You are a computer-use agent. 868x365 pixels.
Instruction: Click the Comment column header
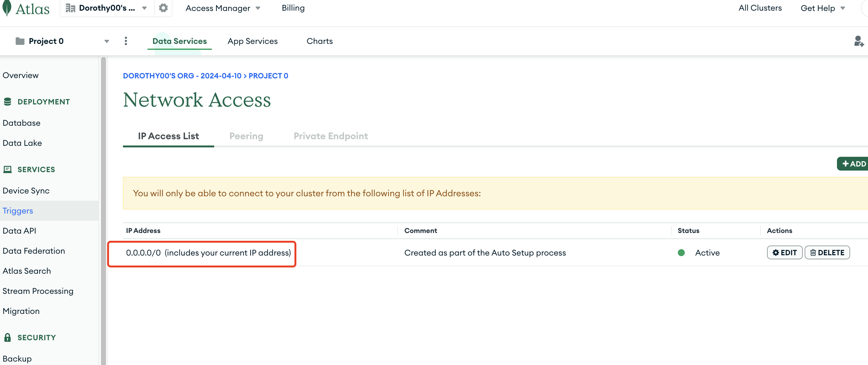pyautogui.click(x=421, y=230)
